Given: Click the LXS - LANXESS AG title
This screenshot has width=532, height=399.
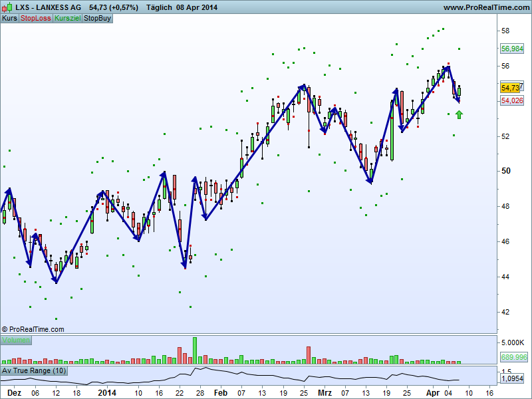Looking at the screenshot, I should point(48,7).
